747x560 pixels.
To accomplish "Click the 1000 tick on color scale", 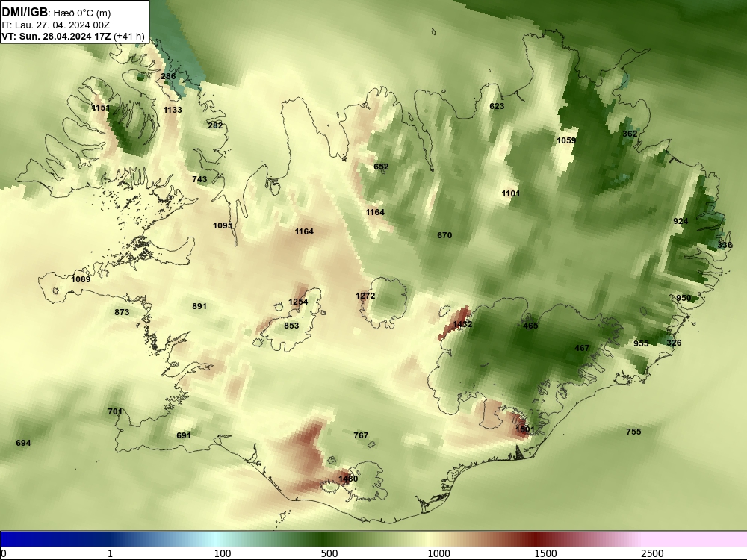I will 438,553.
